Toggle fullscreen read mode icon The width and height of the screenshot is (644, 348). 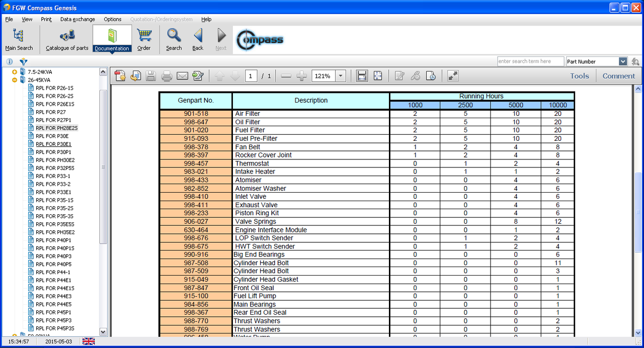(453, 76)
